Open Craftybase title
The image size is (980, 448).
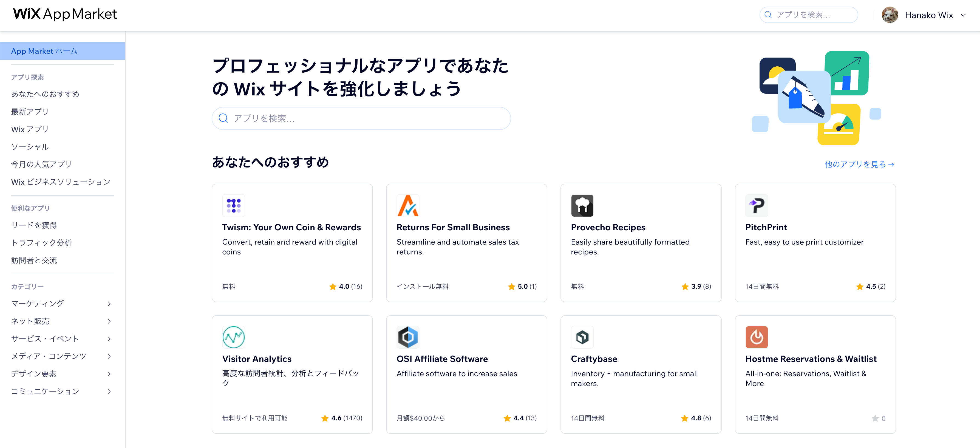coord(594,359)
